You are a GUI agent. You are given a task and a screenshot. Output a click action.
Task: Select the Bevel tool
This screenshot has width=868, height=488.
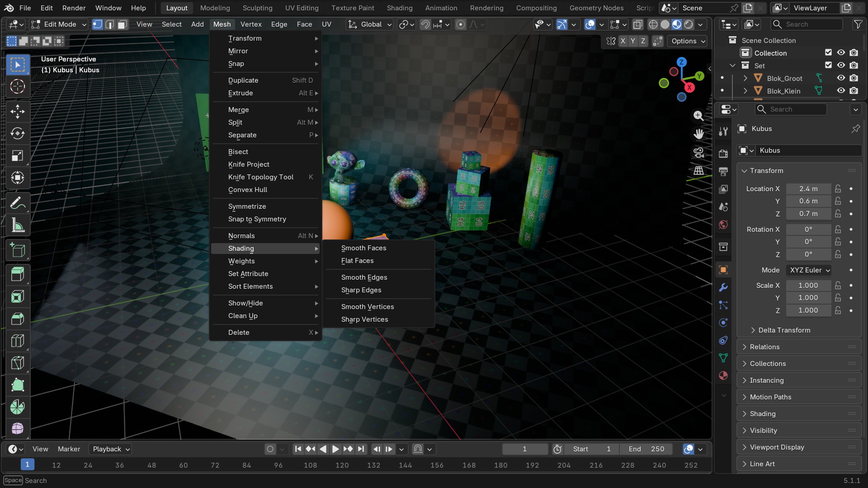tap(18, 319)
